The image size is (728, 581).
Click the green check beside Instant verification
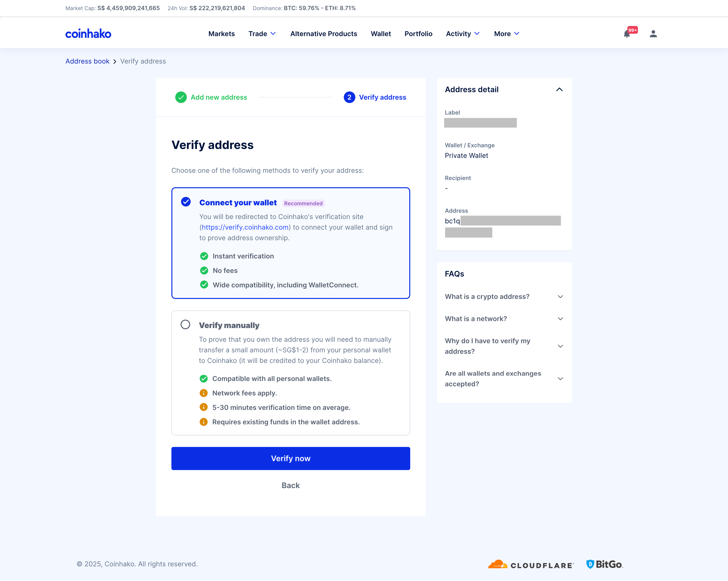[x=204, y=256]
